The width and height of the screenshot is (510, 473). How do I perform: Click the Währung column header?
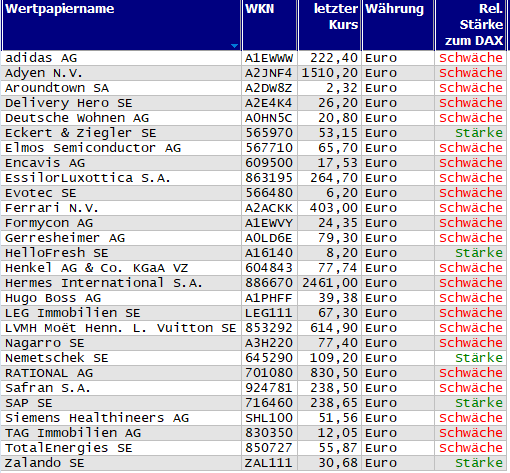coord(398,25)
